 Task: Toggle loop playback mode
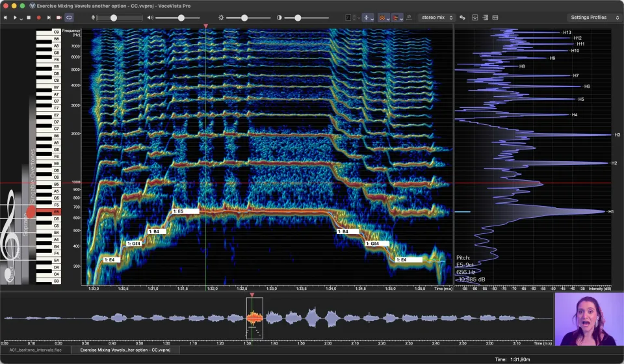pyautogui.click(x=70, y=18)
